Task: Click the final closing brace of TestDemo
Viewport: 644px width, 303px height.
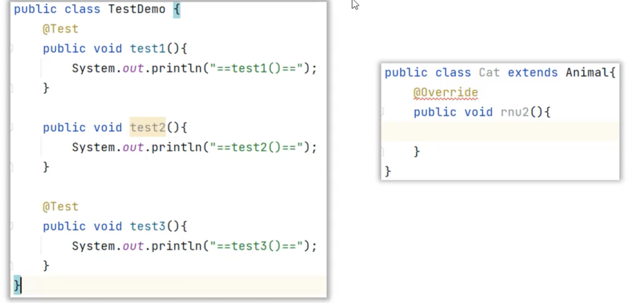Action: [x=17, y=285]
